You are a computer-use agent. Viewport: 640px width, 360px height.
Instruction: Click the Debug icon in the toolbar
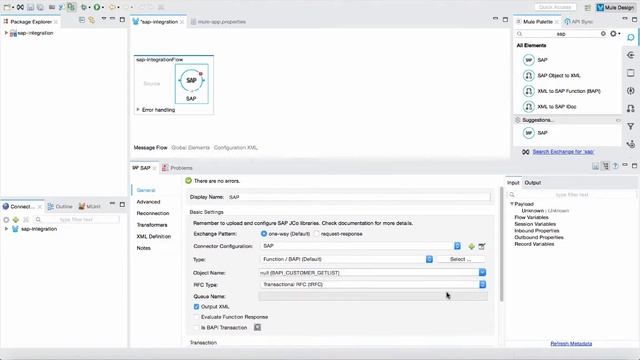[84, 7]
